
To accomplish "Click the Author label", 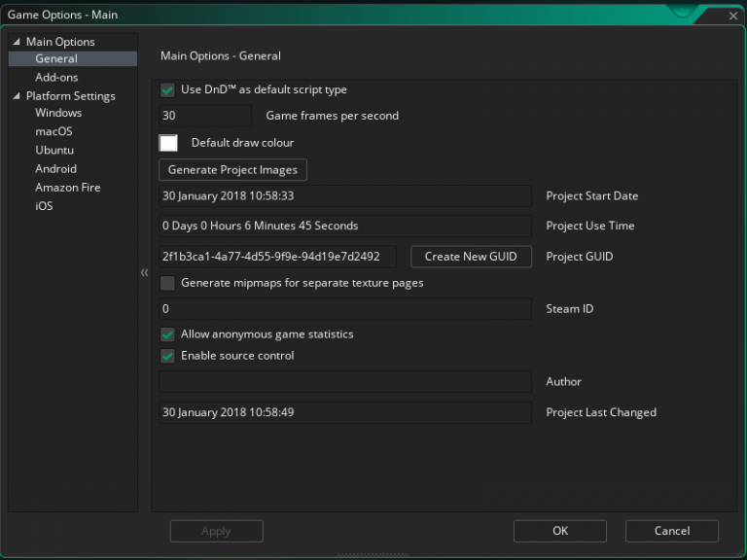I will pos(563,382).
